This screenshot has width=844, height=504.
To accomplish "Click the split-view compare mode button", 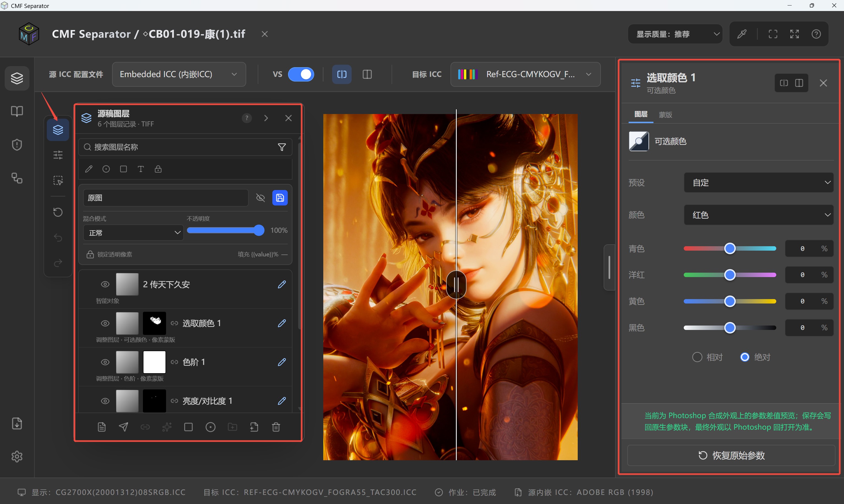I will tap(342, 74).
